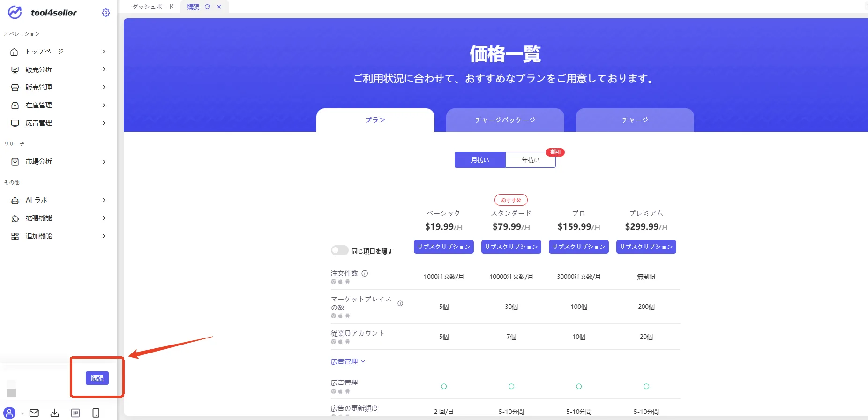Expand 広告管理 sidebar submenu arrow

pyautogui.click(x=104, y=123)
